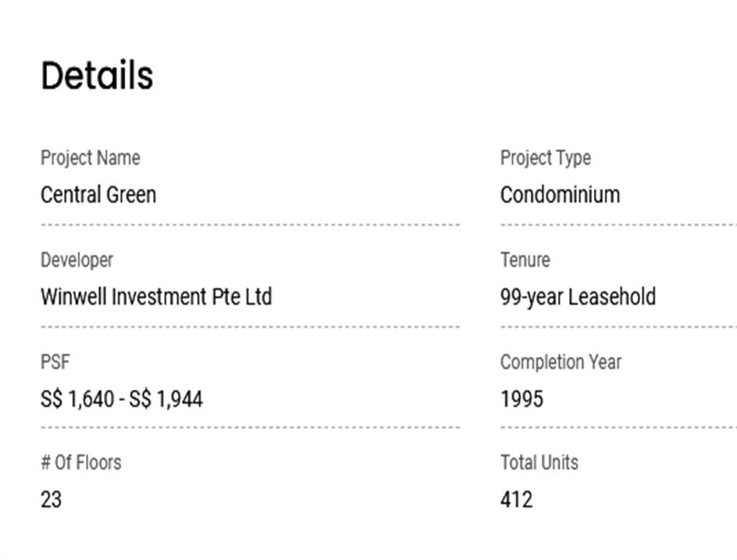Click the Total Units label
Screen dimensions: 737x560
[539, 462]
